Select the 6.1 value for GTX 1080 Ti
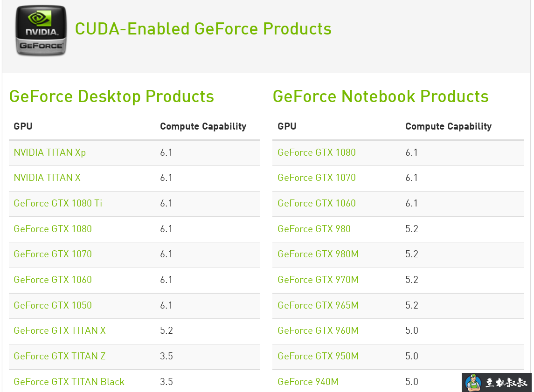The width and height of the screenshot is (534, 392). [x=166, y=203]
